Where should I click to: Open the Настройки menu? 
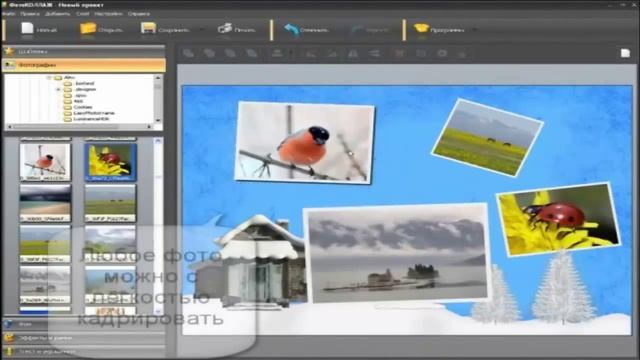pos(108,13)
